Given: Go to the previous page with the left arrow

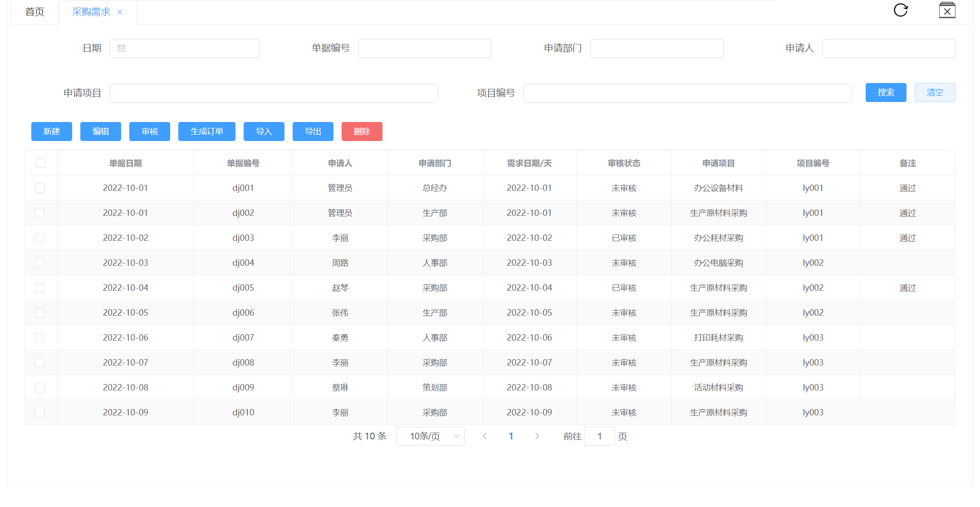Looking at the screenshot, I should click(485, 436).
